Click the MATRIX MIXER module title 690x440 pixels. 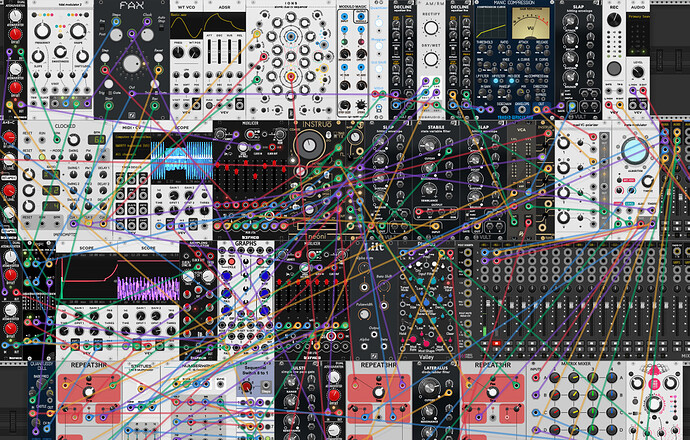click(576, 364)
